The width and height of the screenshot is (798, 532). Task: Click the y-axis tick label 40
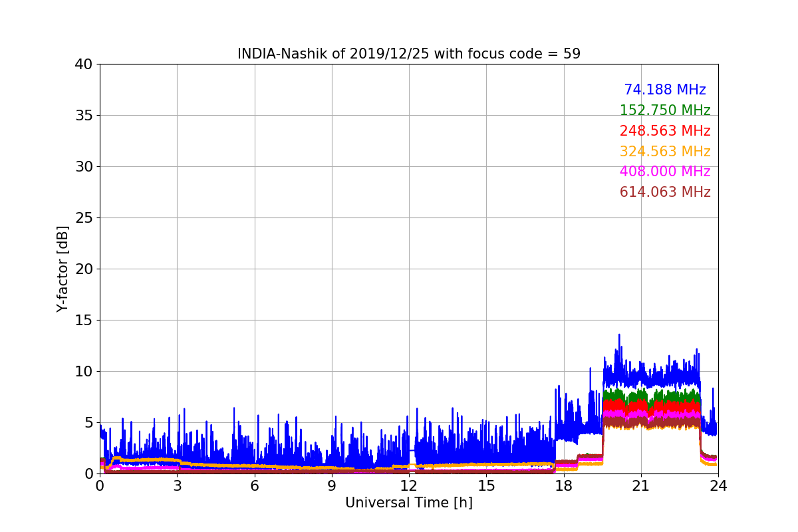[x=83, y=65]
